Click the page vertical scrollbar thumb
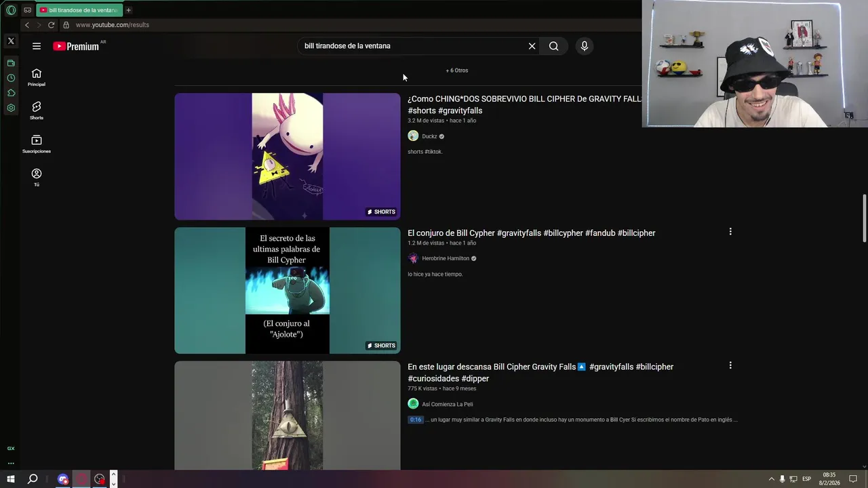The height and width of the screenshot is (488, 868). 864,218
